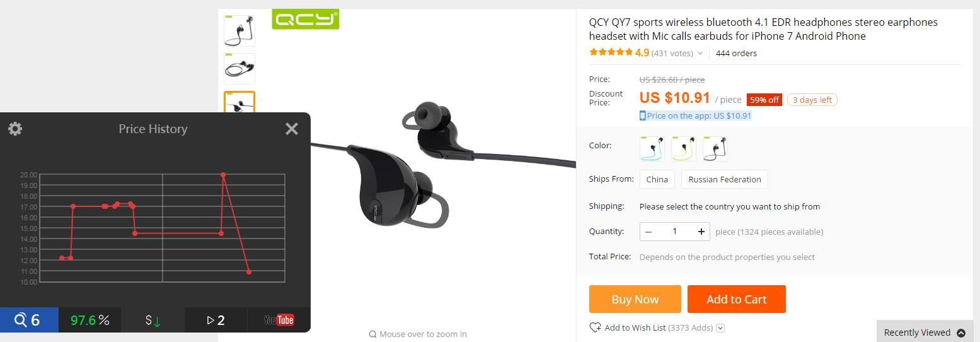The height and width of the screenshot is (342, 980).
Task: Click the Buy Now button
Action: pyautogui.click(x=635, y=299)
